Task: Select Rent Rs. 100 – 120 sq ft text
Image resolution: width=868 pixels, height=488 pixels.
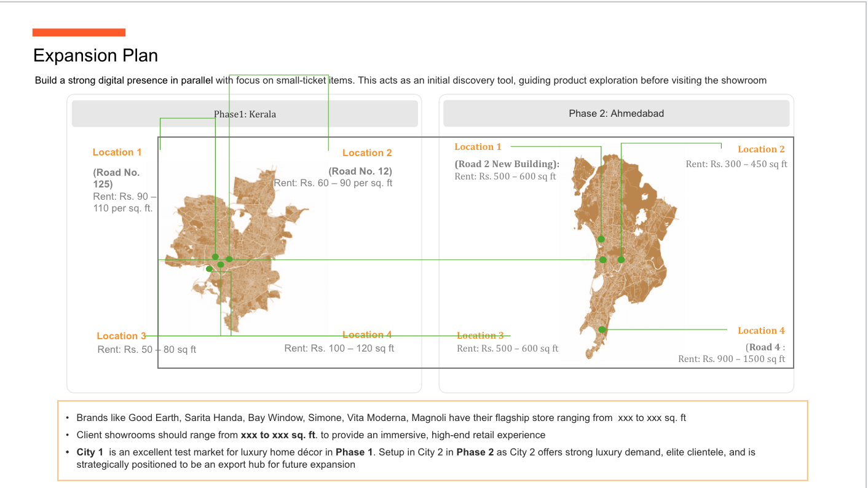Action: [339, 348]
